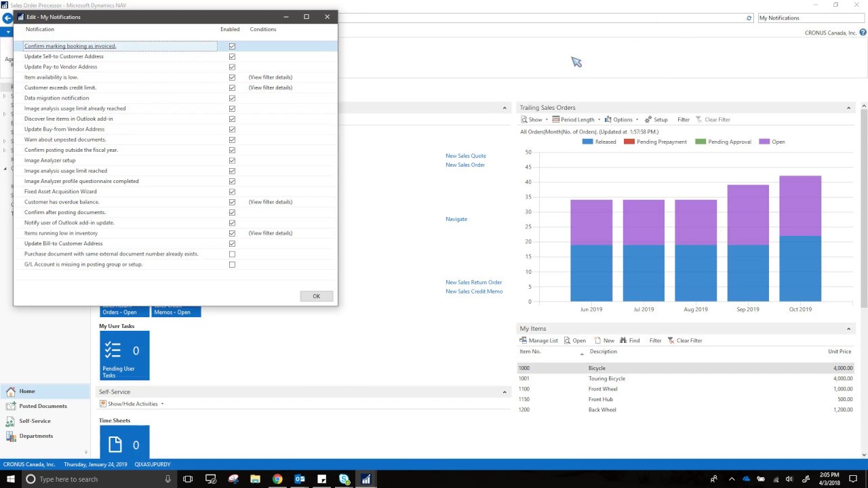Click the New Sales Order link

pos(465,165)
